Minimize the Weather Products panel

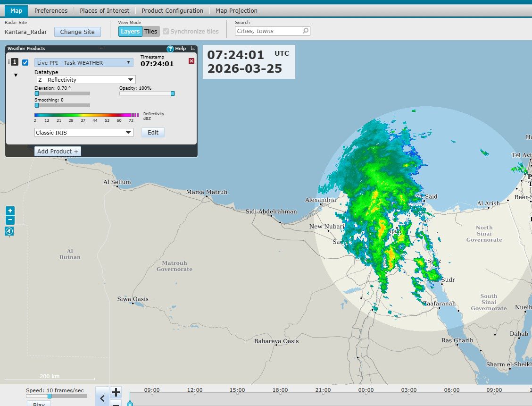(193, 48)
